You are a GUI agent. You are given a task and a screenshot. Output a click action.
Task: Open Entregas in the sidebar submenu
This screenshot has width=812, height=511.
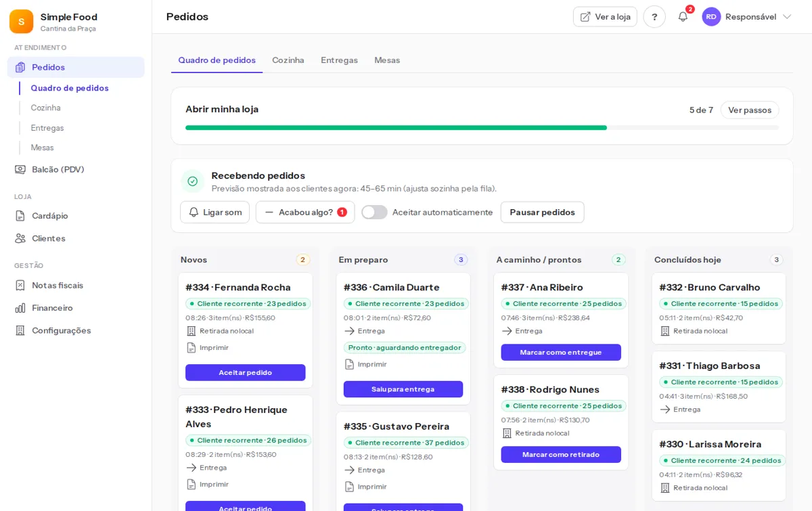pyautogui.click(x=47, y=128)
